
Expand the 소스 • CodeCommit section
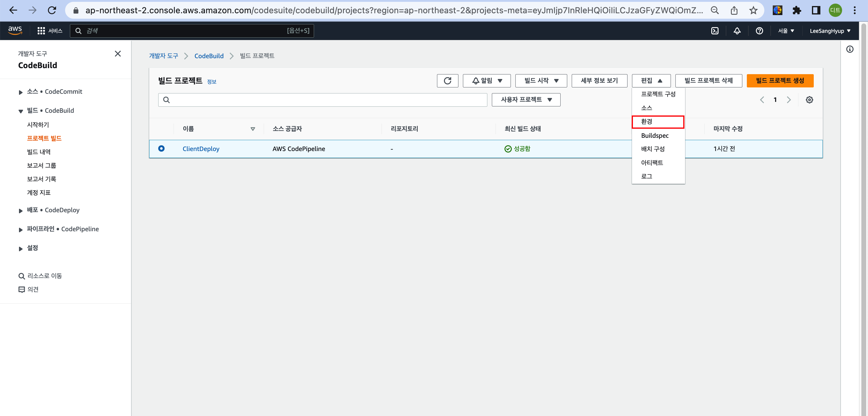(21, 92)
